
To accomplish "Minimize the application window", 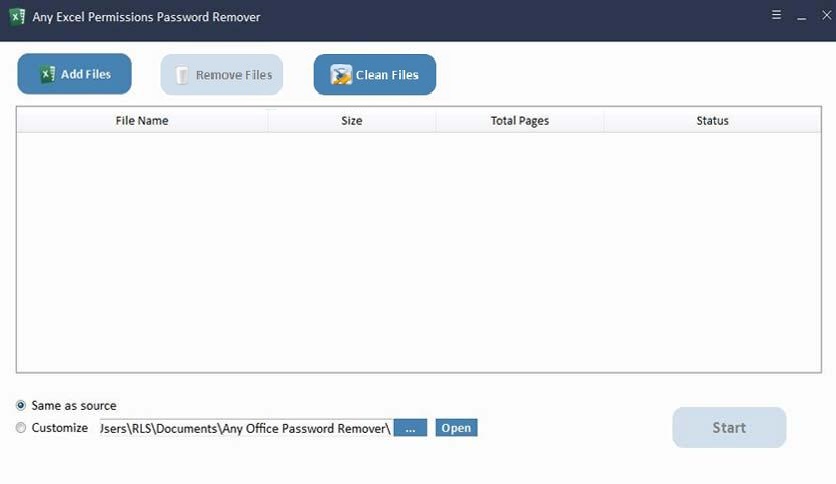I will 801,17.
